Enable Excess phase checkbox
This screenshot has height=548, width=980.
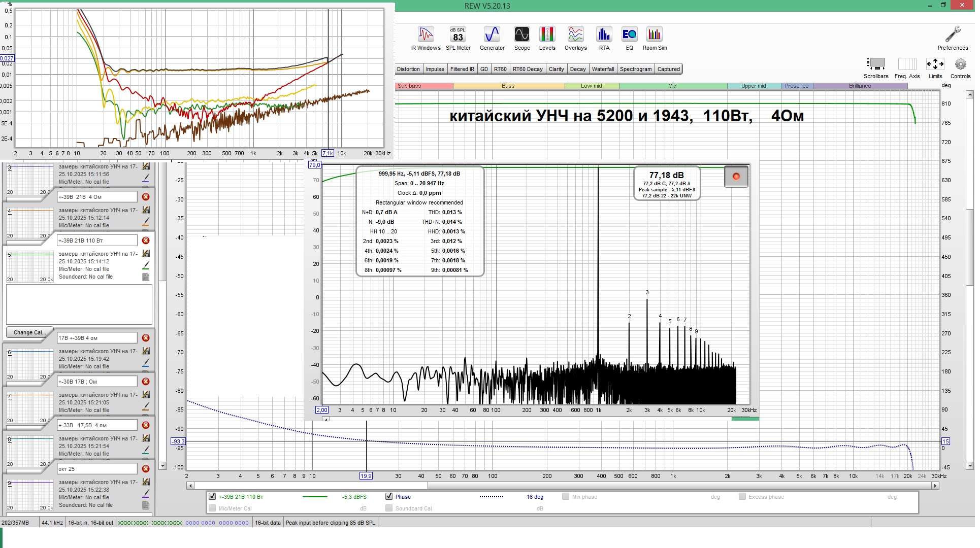click(742, 497)
